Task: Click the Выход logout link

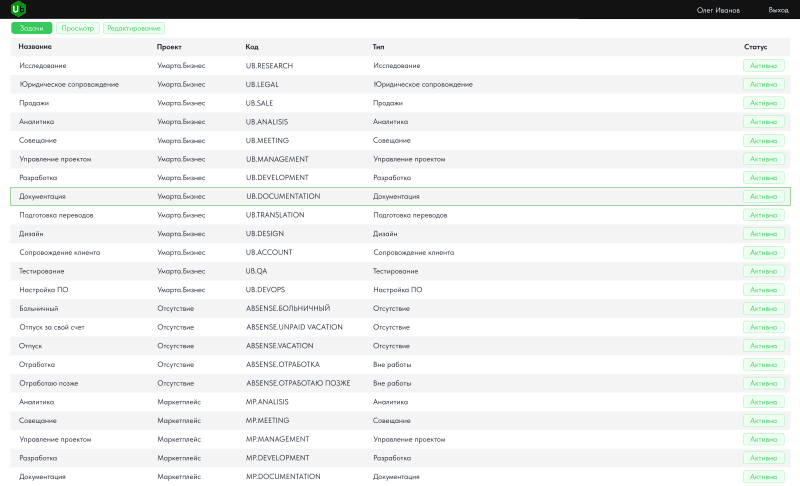Action: coord(778,10)
